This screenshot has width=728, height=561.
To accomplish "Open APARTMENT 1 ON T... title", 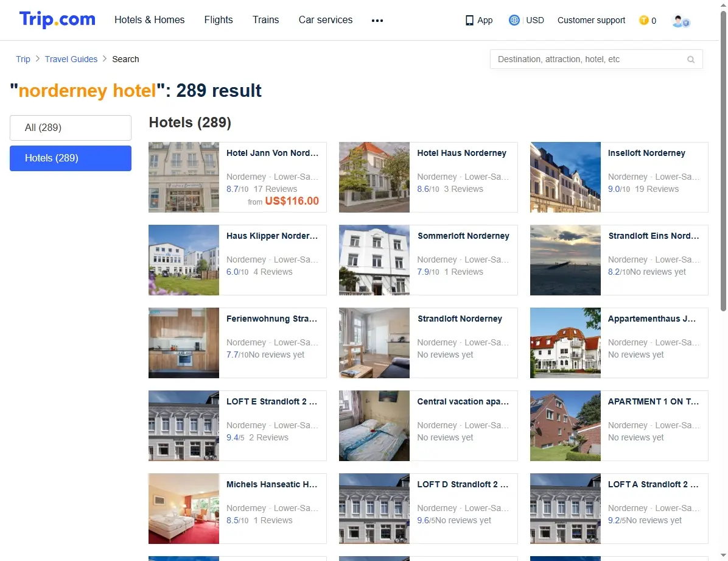I will (x=653, y=401).
